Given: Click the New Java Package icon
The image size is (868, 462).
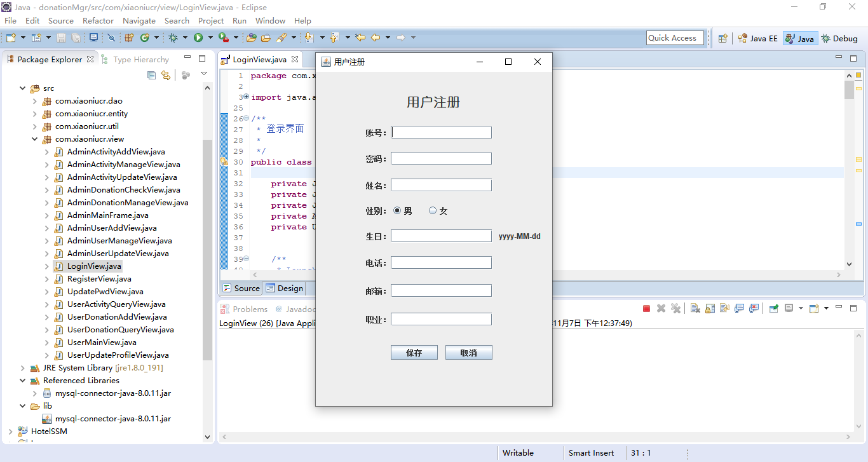Looking at the screenshot, I should pos(128,37).
